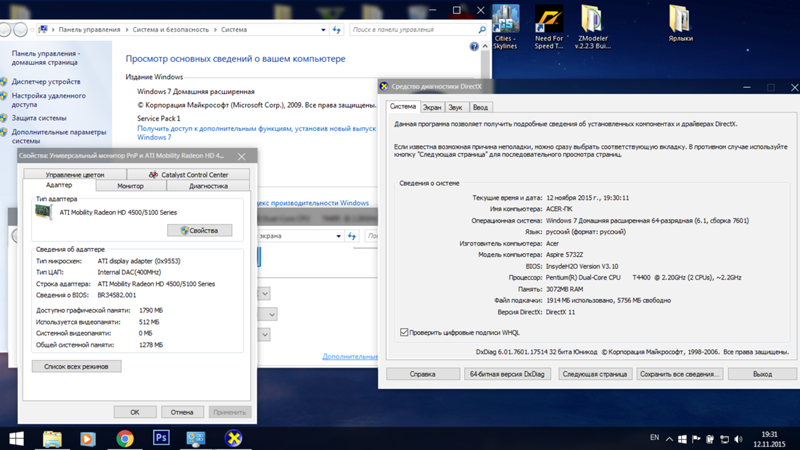This screenshot has height=450, width=800.
Task: Click Выход button in DxDiag
Action: pyautogui.click(x=762, y=374)
